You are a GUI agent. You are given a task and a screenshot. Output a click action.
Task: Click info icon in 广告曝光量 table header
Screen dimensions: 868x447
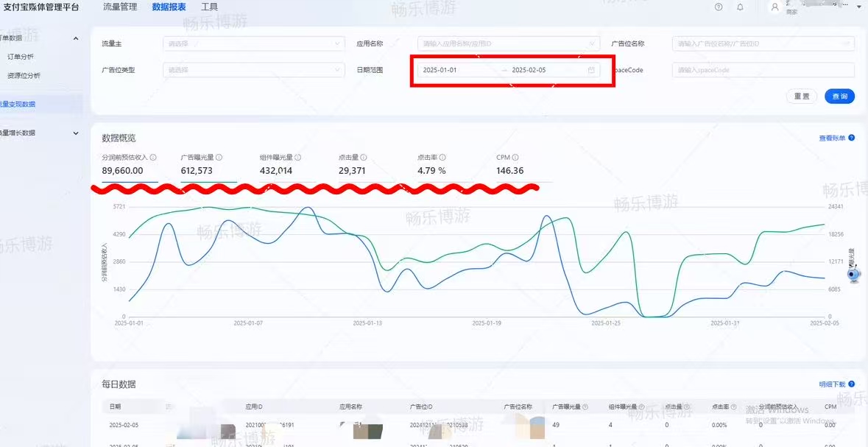click(x=585, y=406)
